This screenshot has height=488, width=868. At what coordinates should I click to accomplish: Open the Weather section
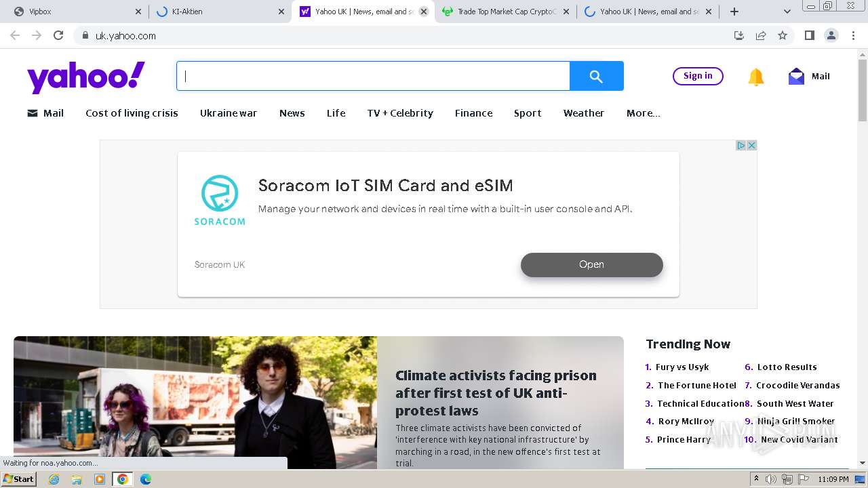pos(584,113)
